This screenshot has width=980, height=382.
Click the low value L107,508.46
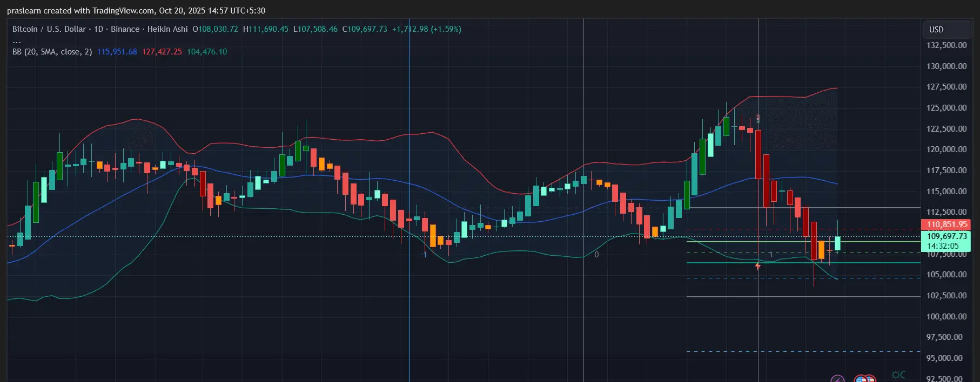pyautogui.click(x=316, y=29)
